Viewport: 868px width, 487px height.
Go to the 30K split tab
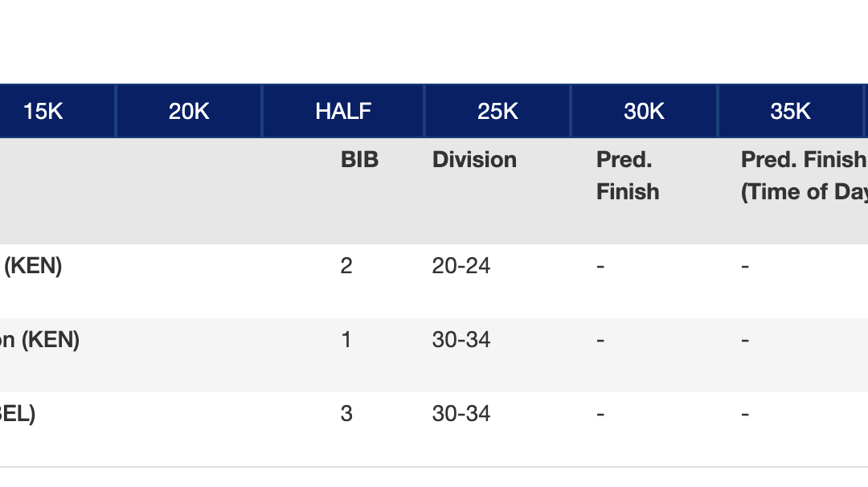tap(644, 112)
